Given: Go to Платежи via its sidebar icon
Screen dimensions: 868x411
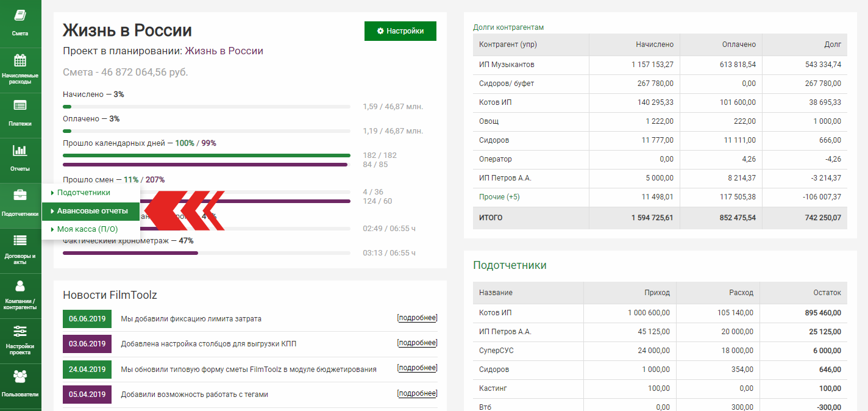Looking at the screenshot, I should (x=20, y=105).
